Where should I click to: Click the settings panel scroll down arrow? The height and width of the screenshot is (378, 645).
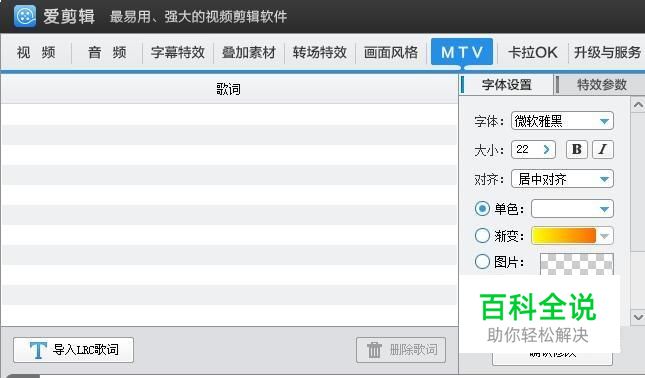click(638, 317)
